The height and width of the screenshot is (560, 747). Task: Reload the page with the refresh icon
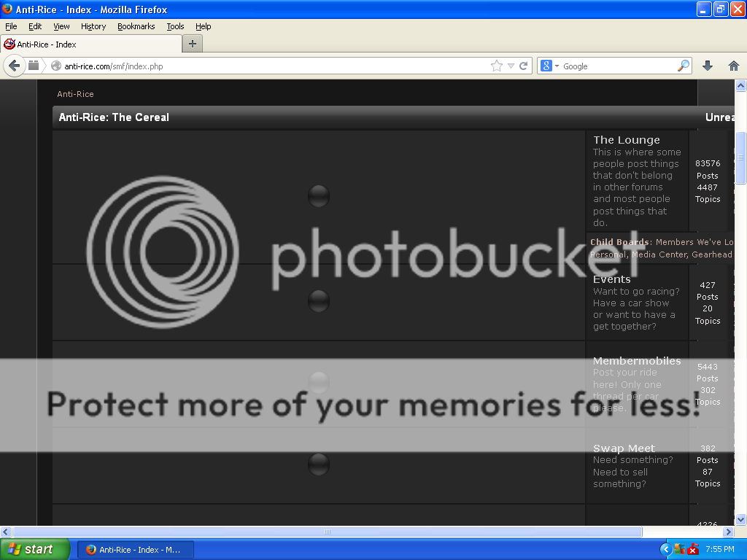pyautogui.click(x=523, y=66)
